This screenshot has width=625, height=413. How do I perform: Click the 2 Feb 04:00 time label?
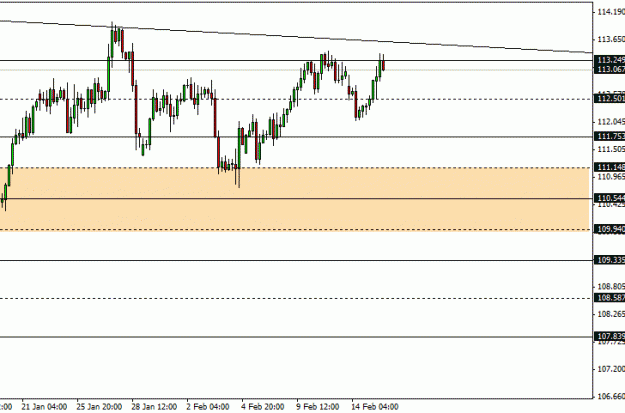tap(208, 407)
